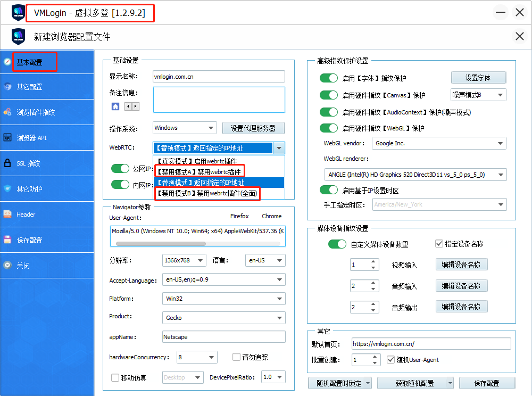Click the 默认首页 URL input field
Viewport: 532px width, 396px height.
pos(431,344)
